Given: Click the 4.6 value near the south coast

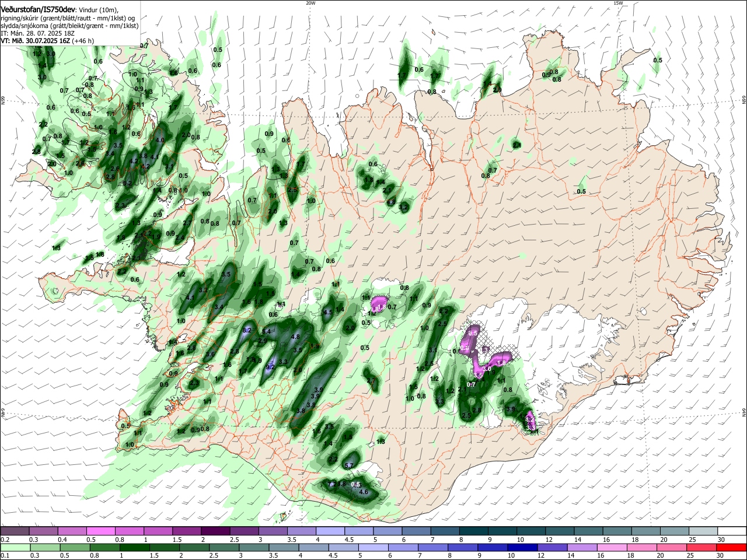Looking at the screenshot, I should click(x=363, y=492).
